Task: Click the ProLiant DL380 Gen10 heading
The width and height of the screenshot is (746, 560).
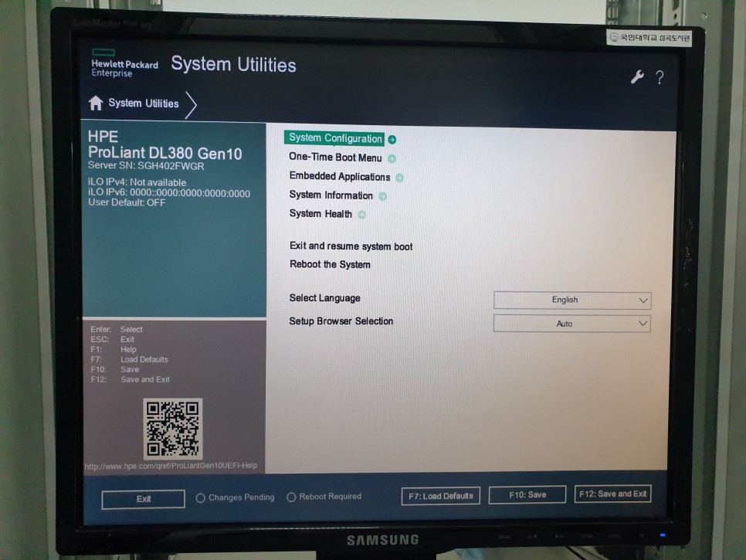Action: [165, 153]
